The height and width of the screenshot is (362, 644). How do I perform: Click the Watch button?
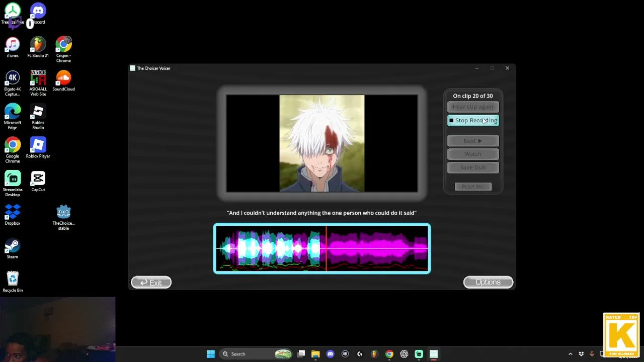473,154
